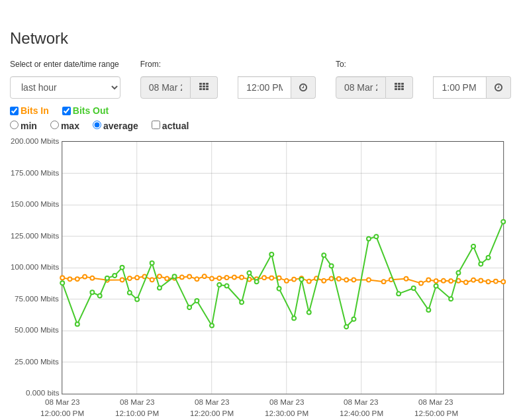Click the From time field showing 12:00 PM

(x=265, y=87)
